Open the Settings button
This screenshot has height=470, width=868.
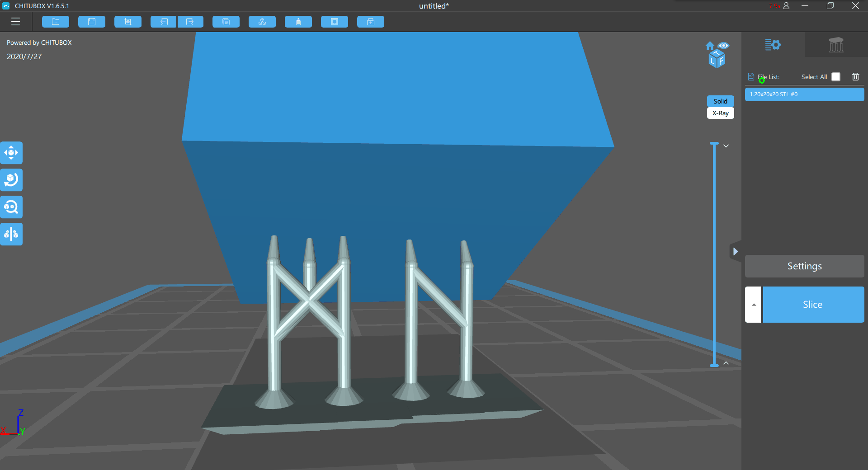click(804, 266)
